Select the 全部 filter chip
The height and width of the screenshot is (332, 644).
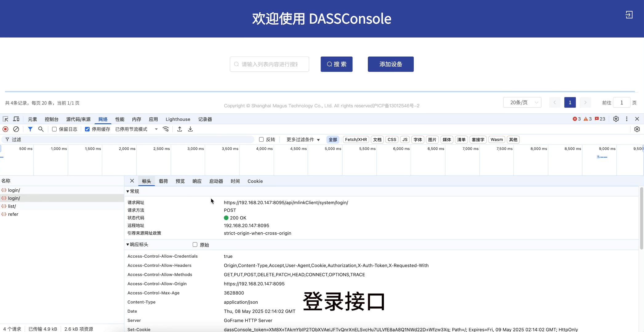pos(333,140)
